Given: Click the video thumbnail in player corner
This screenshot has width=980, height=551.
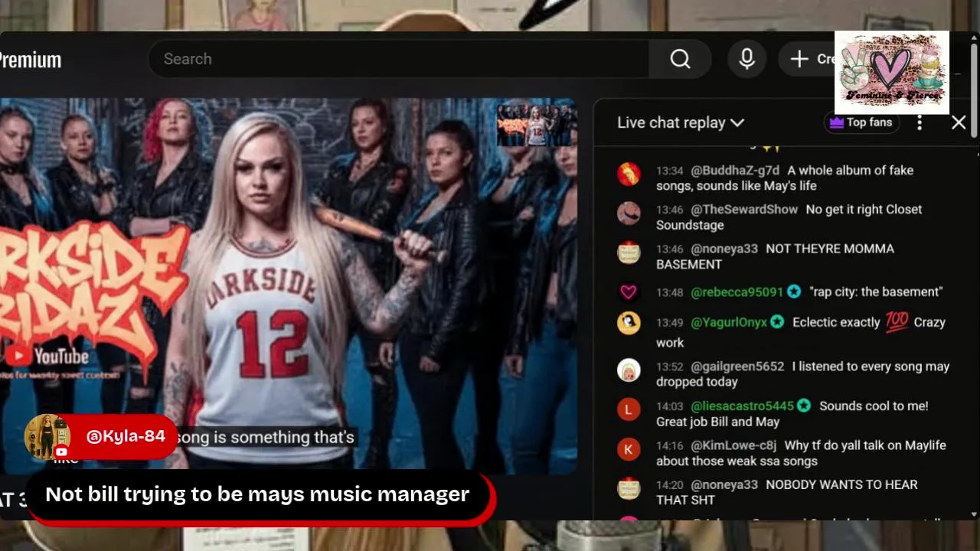Looking at the screenshot, I should (x=535, y=125).
